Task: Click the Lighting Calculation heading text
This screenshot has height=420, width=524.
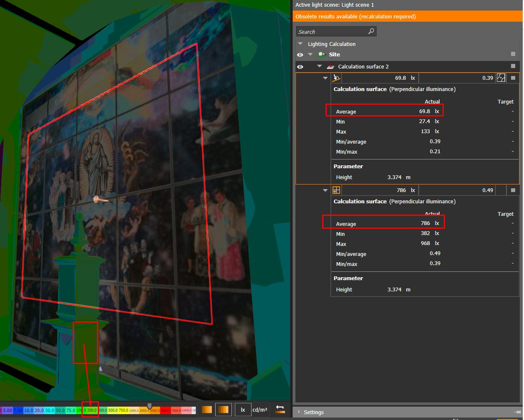Action: (332, 44)
